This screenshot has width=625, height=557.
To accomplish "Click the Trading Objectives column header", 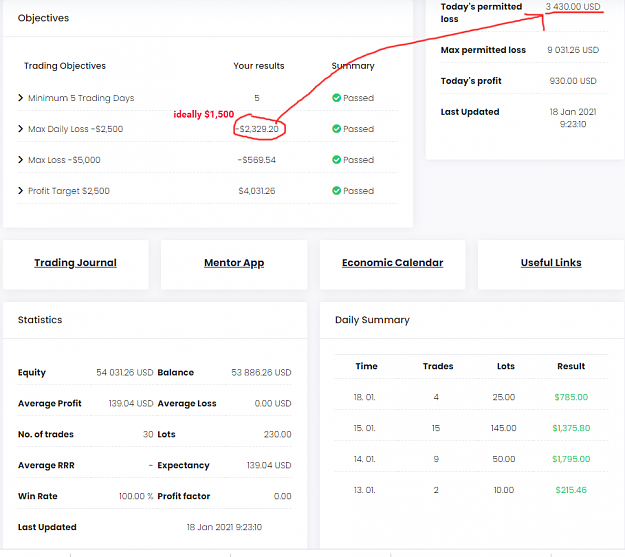I will coord(65,66).
